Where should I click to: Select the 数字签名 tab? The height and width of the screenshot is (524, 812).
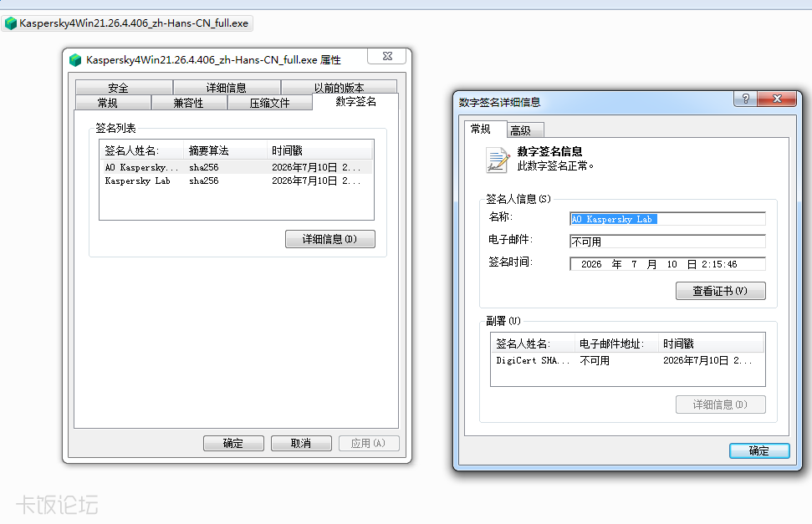[x=355, y=101]
